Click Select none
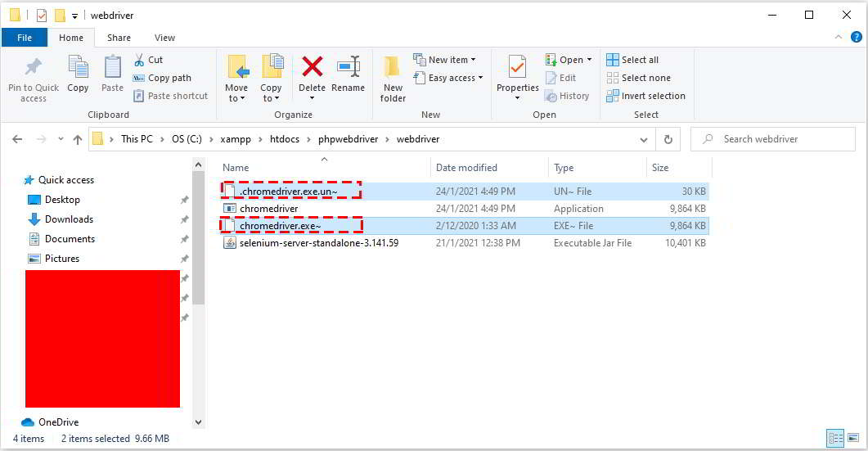Image resolution: width=868 pixels, height=451 pixels. (x=638, y=78)
